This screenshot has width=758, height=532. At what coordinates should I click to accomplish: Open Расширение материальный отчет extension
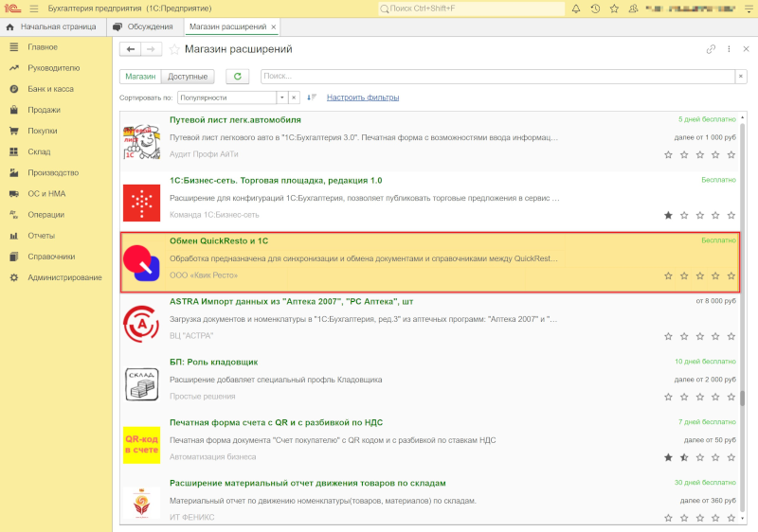click(307, 483)
